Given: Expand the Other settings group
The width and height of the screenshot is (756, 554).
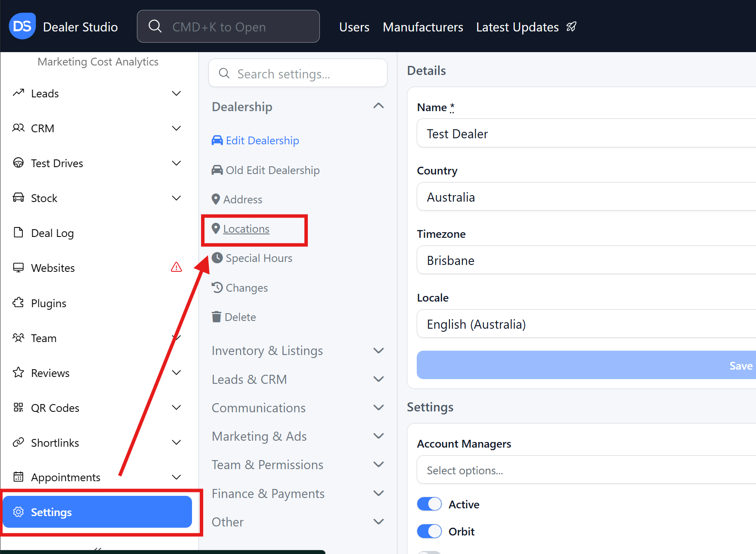Looking at the screenshot, I should pyautogui.click(x=379, y=522).
